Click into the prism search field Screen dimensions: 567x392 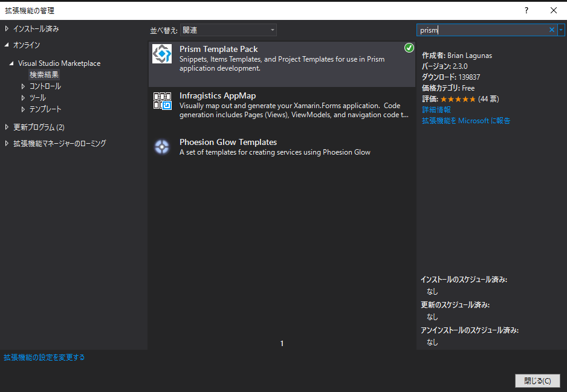(482, 30)
